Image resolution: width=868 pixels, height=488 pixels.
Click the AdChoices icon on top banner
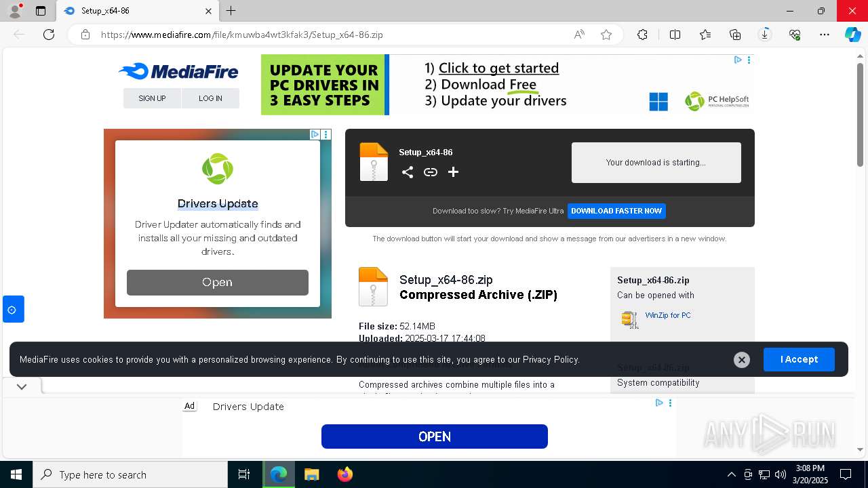(x=738, y=60)
